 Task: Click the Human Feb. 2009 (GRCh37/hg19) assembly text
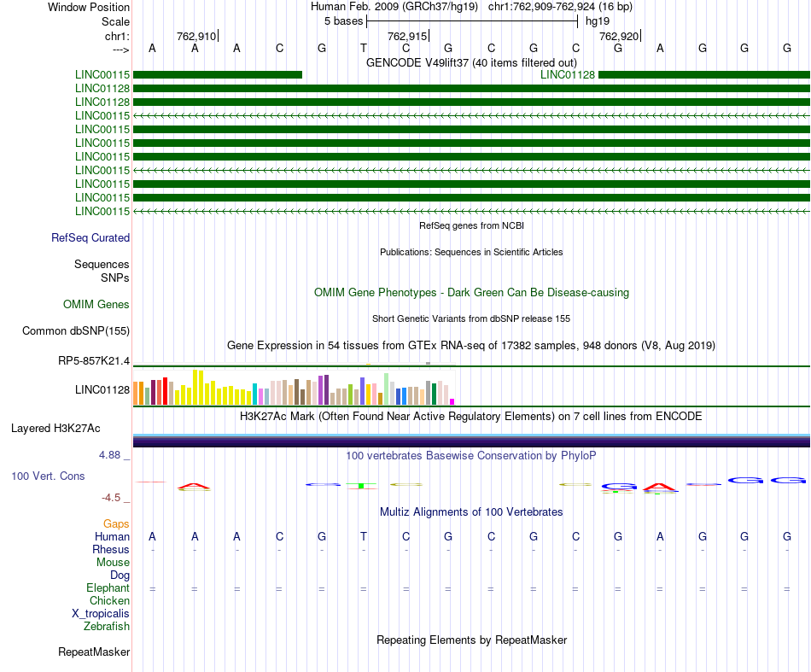tap(394, 7)
